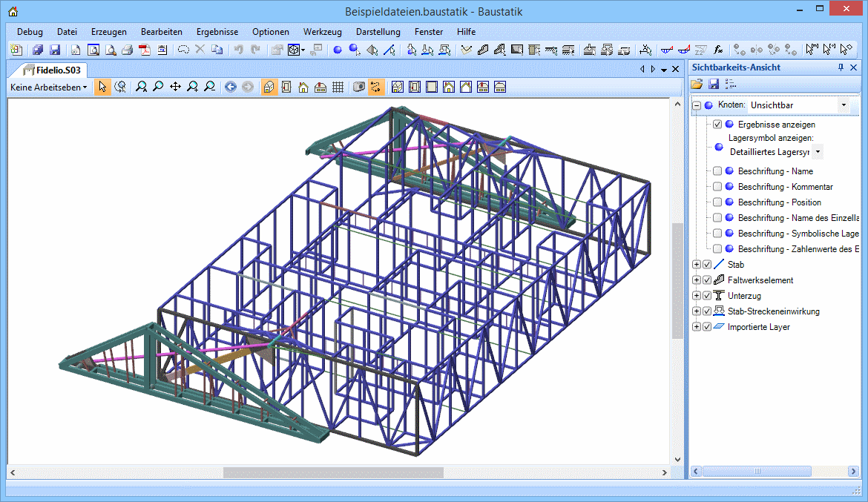Click the Importierte Layer tree item label

758,327
